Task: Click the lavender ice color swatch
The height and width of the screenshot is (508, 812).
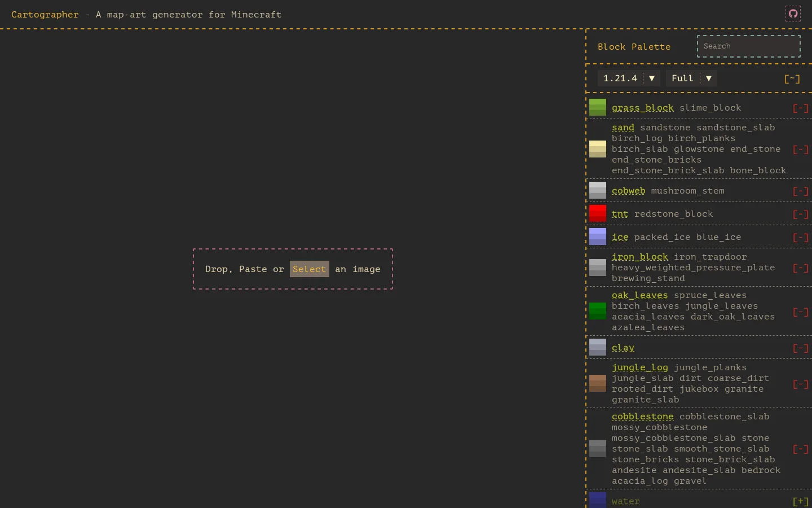Action: pos(598,237)
